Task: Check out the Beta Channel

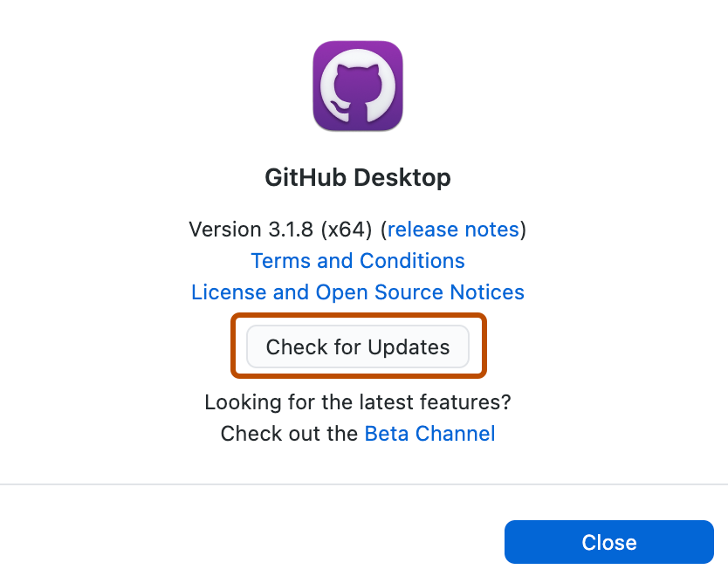Action: (429, 433)
